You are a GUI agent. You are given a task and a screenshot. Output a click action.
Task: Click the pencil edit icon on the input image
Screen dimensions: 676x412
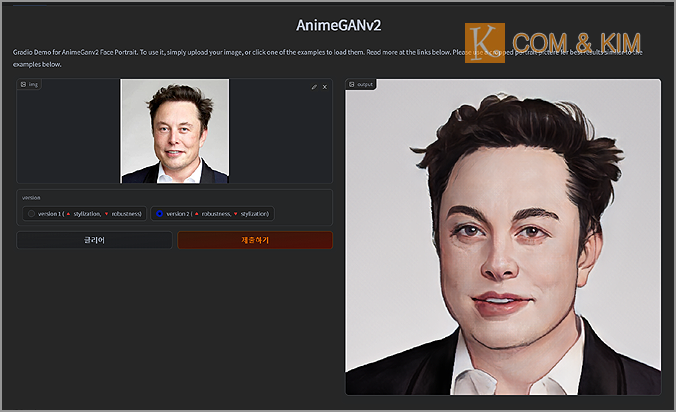pyautogui.click(x=314, y=87)
